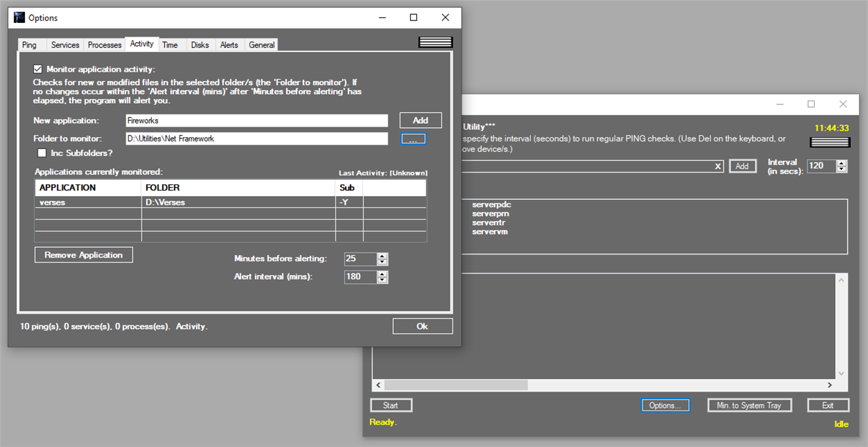
Task: Click the 'Last Activity: [Unknown]' label
Action: (383, 173)
